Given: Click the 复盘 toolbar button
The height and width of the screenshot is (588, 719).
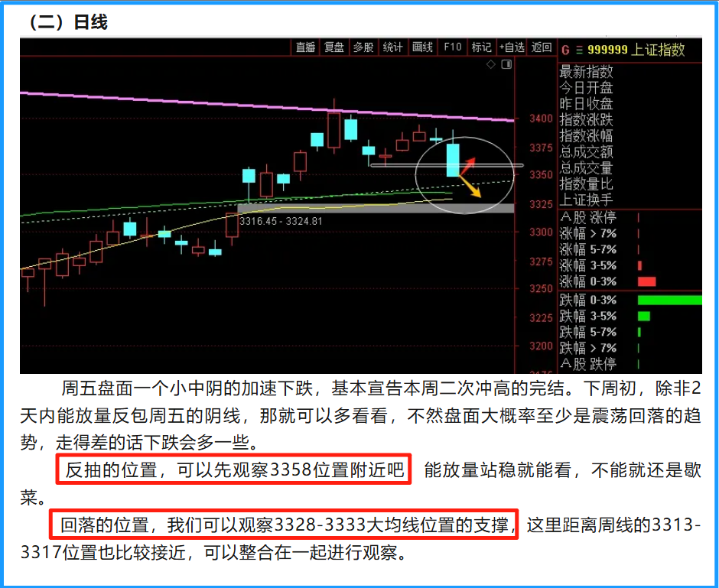Looking at the screenshot, I should tap(334, 47).
